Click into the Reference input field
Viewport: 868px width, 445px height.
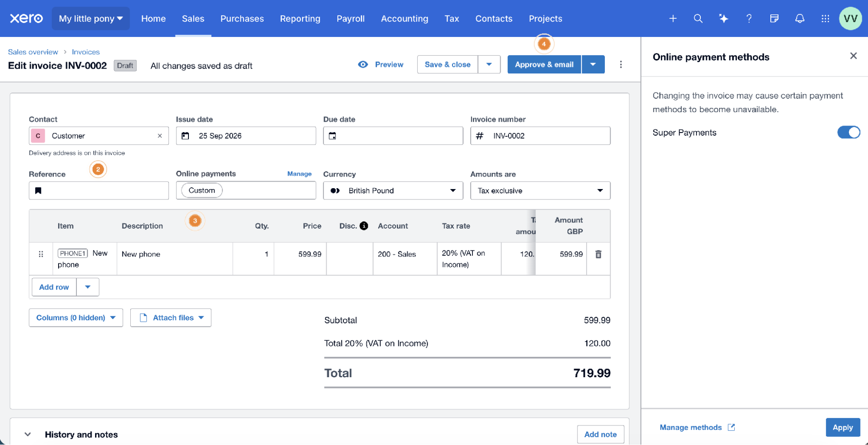[99, 190]
